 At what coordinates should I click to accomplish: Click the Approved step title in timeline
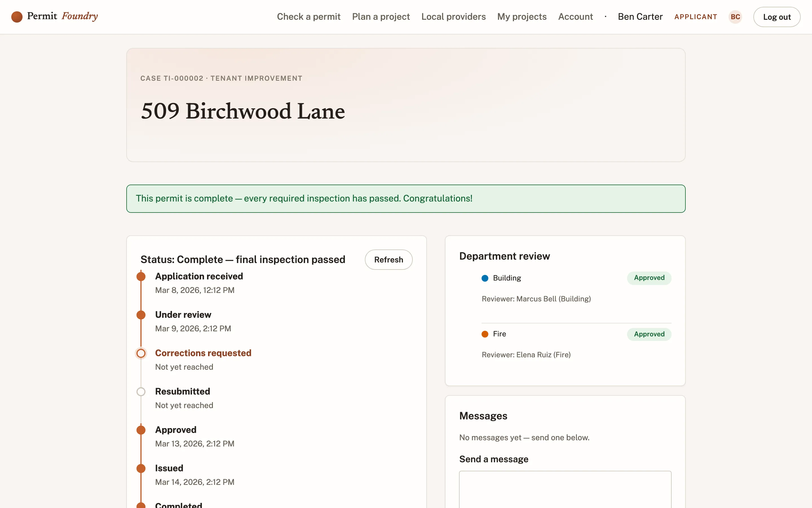tap(176, 430)
